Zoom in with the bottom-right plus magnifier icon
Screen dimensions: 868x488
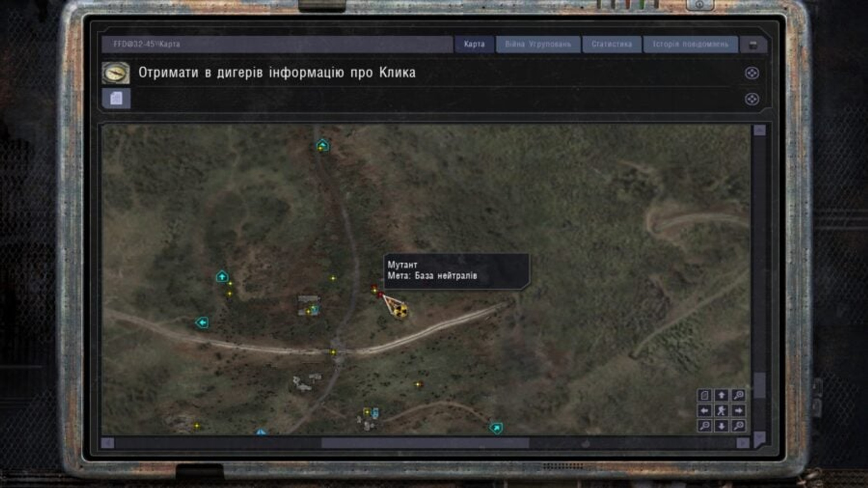[739, 426]
